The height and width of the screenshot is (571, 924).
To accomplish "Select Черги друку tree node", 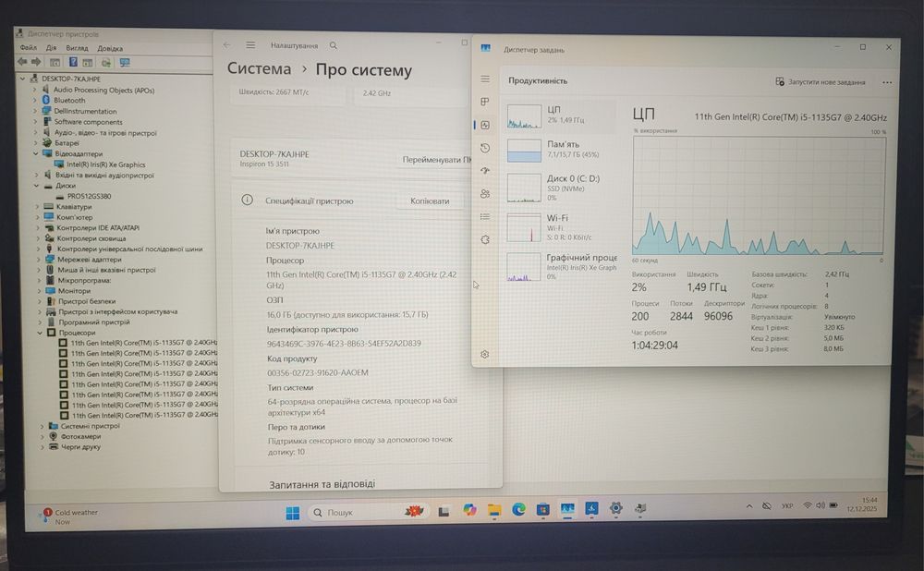I will 80,446.
